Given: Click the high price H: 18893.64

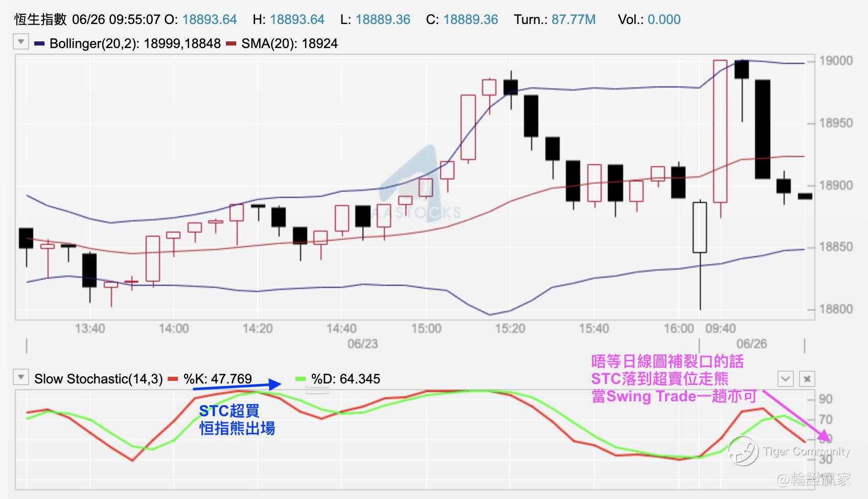Looking at the screenshot, I should click(288, 20).
